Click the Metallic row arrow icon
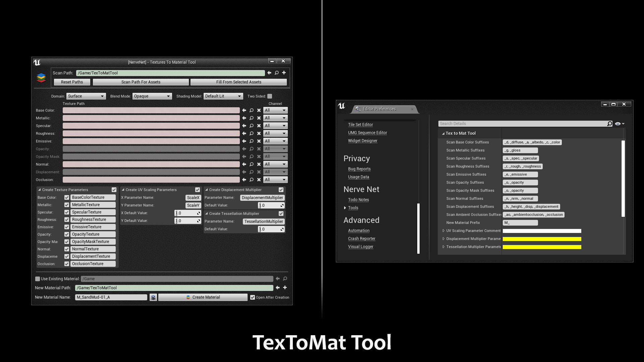This screenshot has height=362, width=644. [x=244, y=118]
